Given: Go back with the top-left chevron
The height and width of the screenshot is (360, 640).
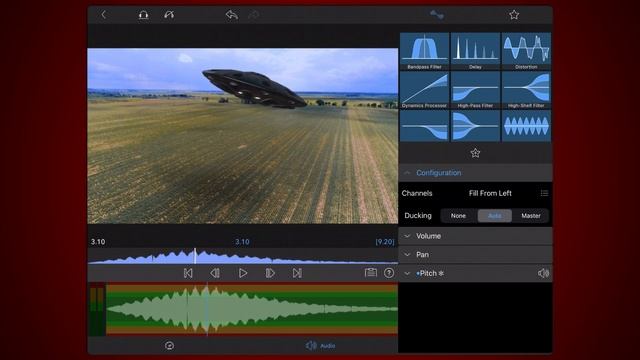Looking at the screenshot, I should click(x=103, y=15).
